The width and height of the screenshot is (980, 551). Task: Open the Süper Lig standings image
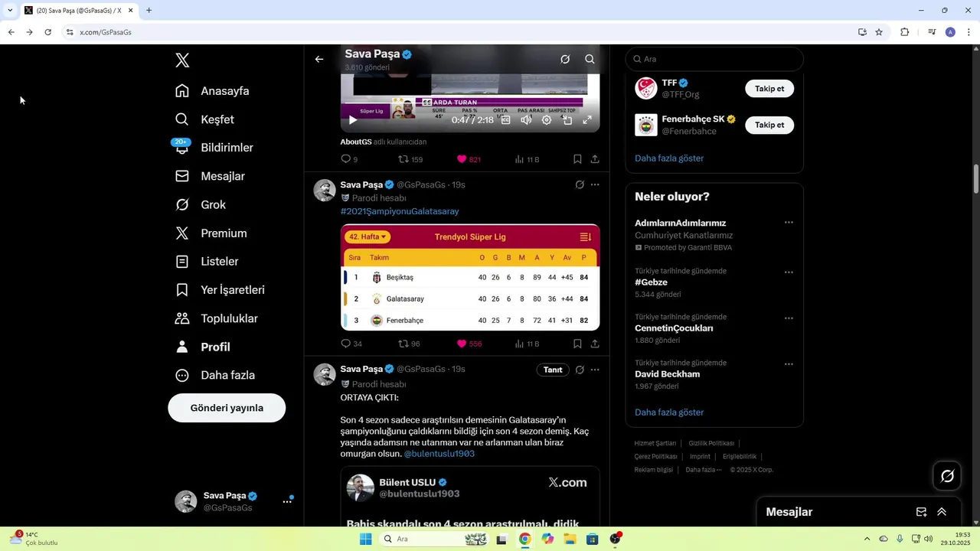coord(470,277)
